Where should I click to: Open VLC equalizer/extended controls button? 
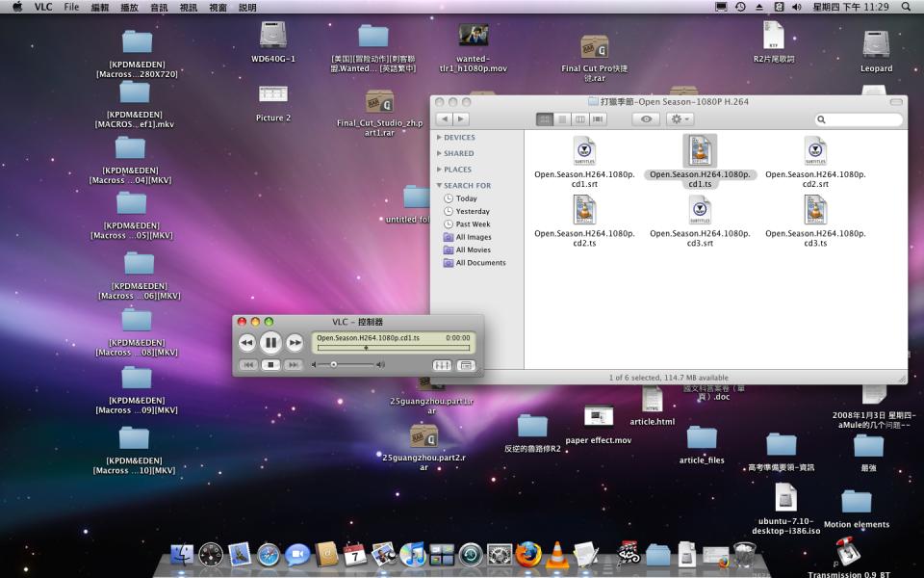tap(443, 365)
